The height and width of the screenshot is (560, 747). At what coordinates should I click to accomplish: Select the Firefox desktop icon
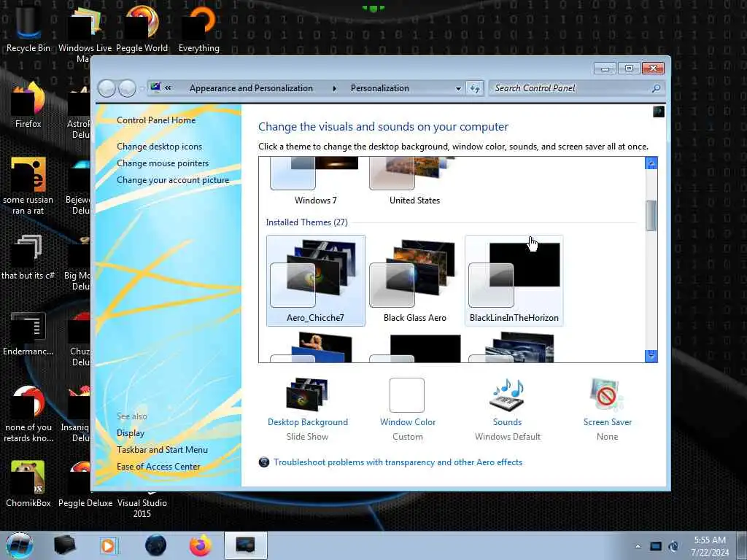click(x=28, y=105)
